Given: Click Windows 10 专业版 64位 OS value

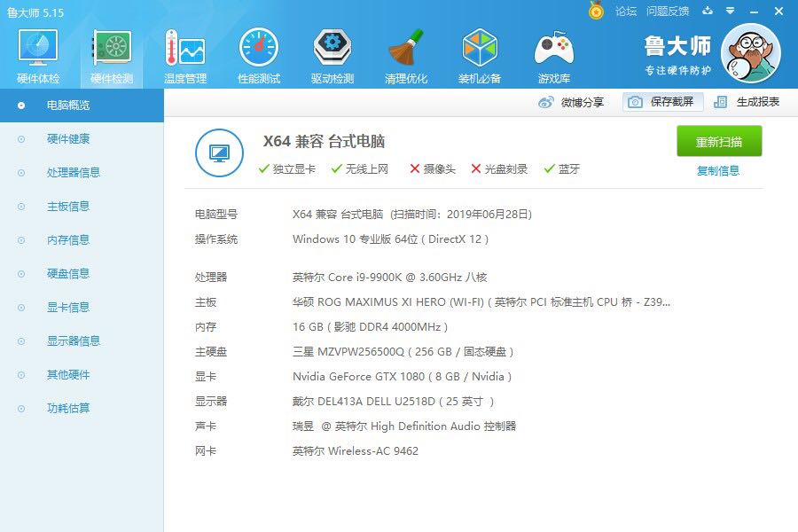Looking at the screenshot, I should [390, 239].
